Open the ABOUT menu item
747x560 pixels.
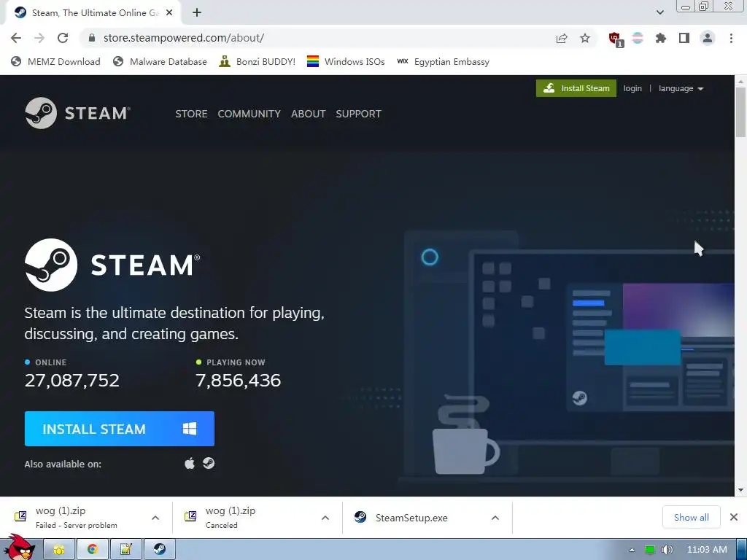coord(309,114)
